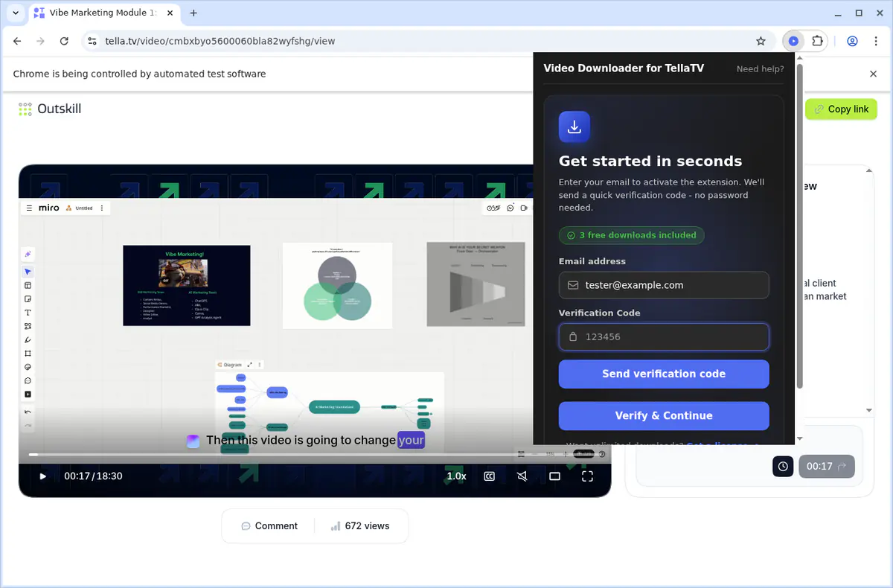
Task: Click the Need help? link
Action: 760,68
